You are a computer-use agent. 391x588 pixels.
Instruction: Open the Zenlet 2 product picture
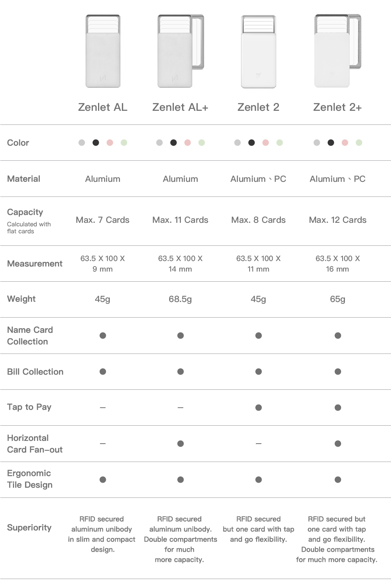[259, 52]
